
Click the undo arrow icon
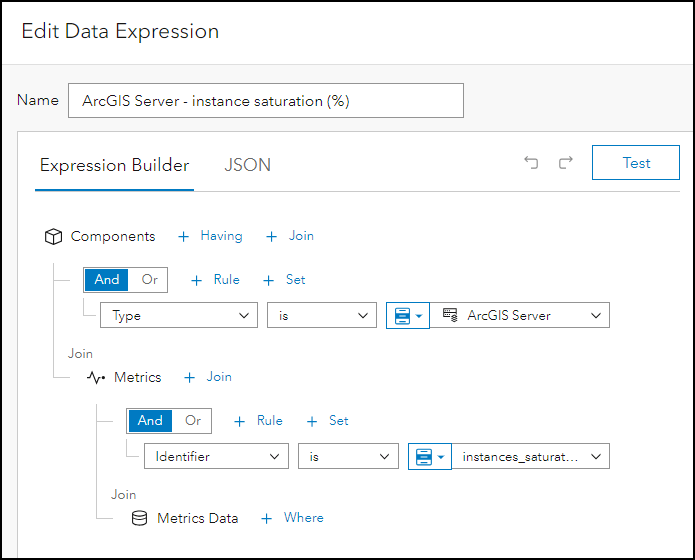[x=531, y=163]
